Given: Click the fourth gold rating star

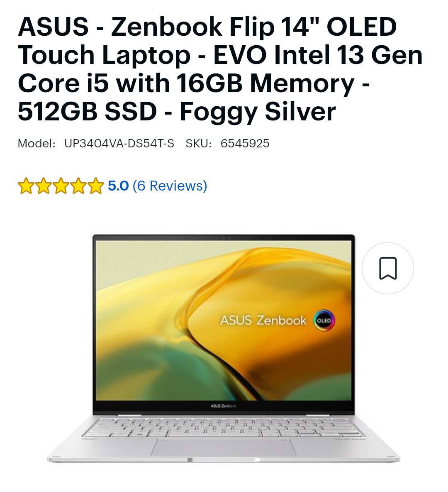Looking at the screenshot, I should click(x=78, y=186).
